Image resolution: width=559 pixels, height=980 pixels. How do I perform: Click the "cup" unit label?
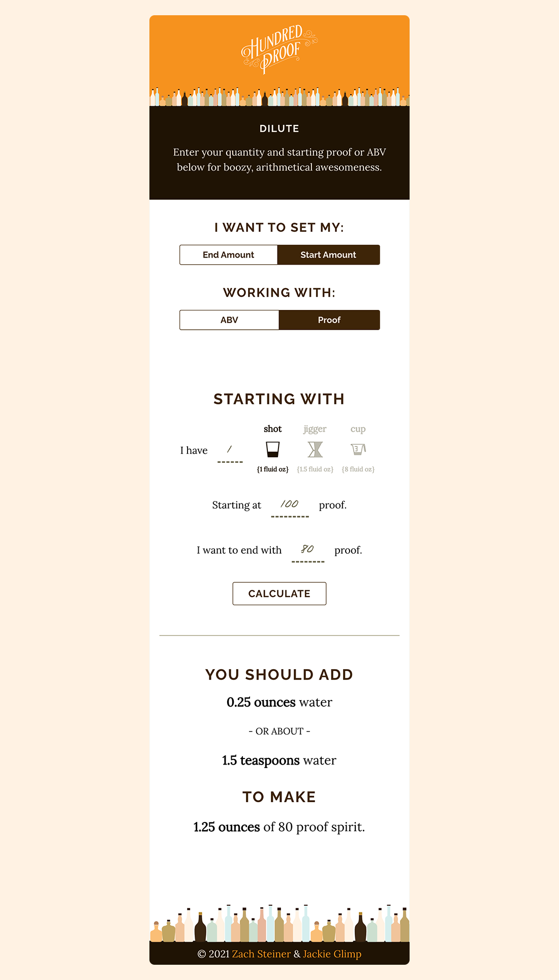click(x=358, y=429)
